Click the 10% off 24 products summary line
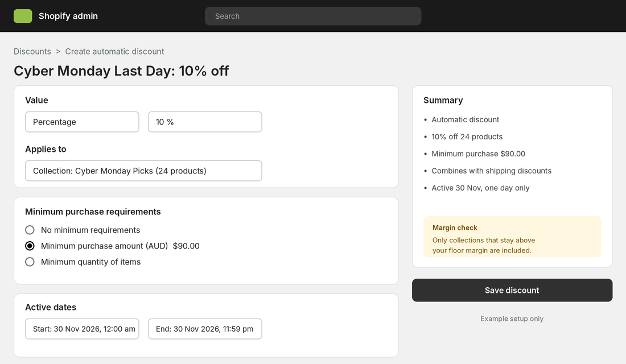 click(x=467, y=136)
